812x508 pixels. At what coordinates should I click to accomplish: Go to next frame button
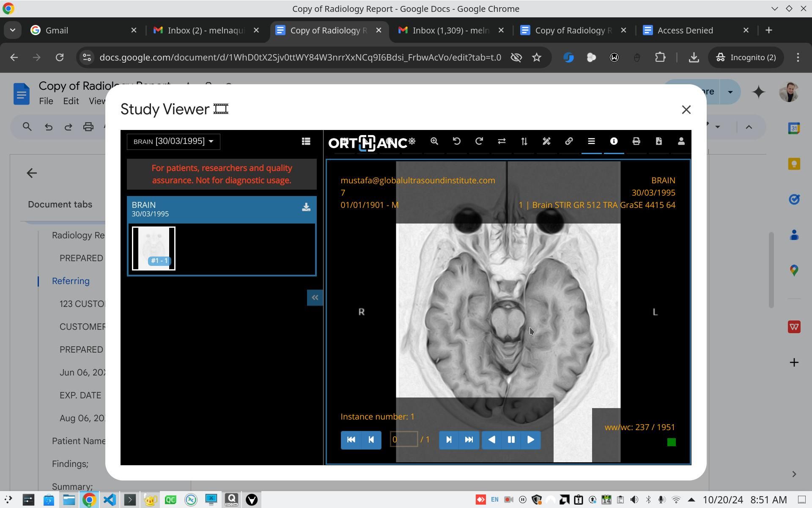click(x=449, y=440)
